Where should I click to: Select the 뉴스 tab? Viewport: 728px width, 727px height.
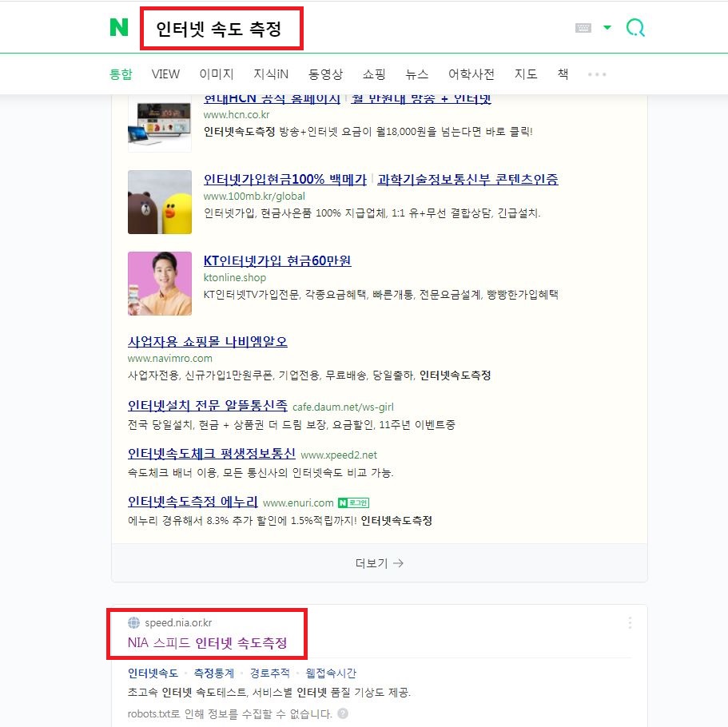coord(417,74)
